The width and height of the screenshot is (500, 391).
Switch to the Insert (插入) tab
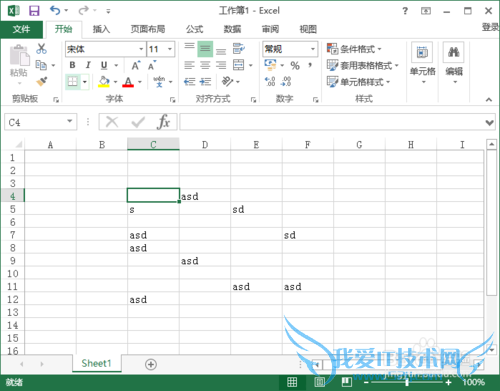point(101,29)
